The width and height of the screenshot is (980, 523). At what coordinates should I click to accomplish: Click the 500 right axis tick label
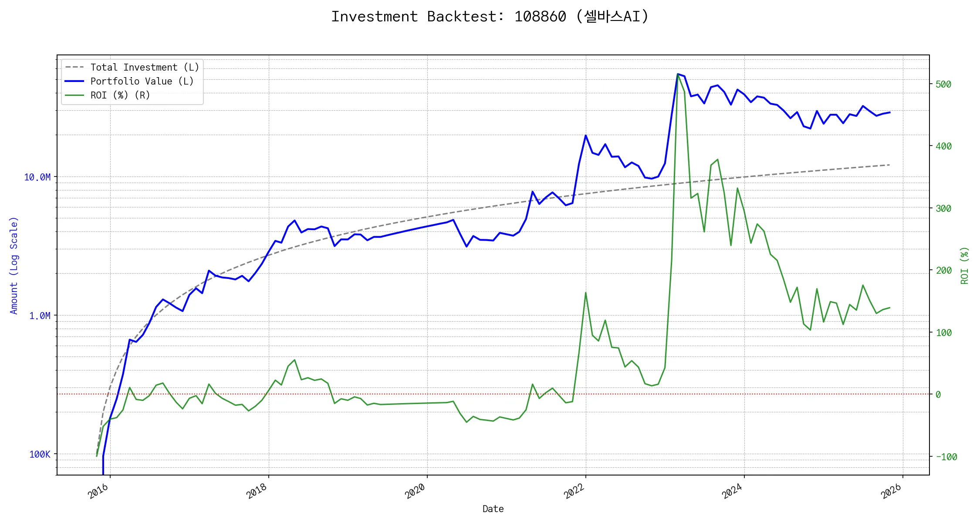point(943,85)
